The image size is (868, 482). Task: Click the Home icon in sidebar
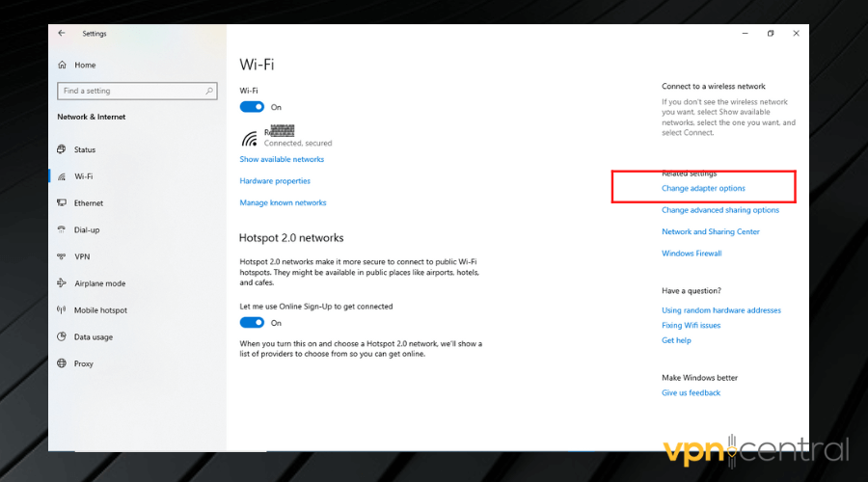[x=63, y=65]
